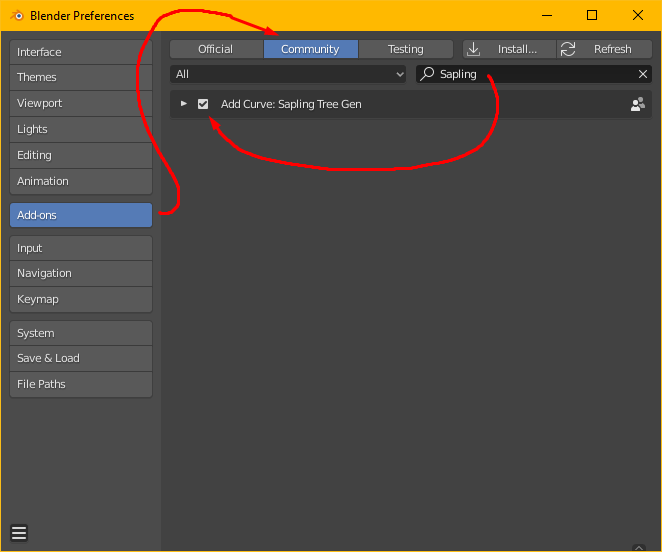Open the Keymap preferences section
Screen dimensions: 662x552
click(x=81, y=299)
